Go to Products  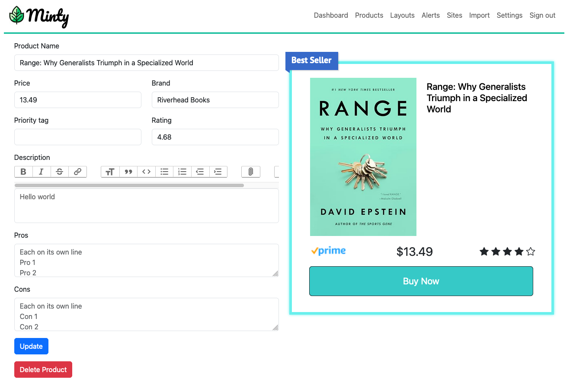[369, 15]
